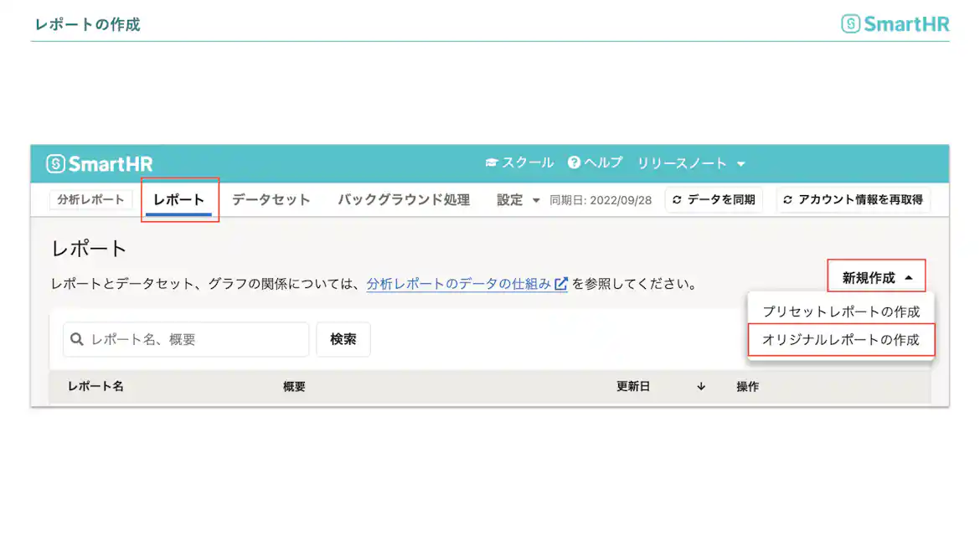
Task: Open スクール via the graduation cap icon
Action: [x=492, y=162]
